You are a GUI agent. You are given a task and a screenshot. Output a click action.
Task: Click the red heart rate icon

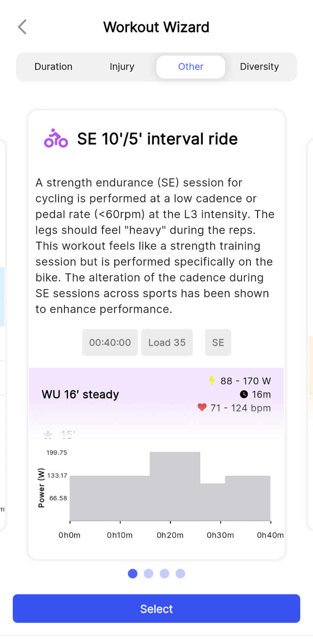202,407
